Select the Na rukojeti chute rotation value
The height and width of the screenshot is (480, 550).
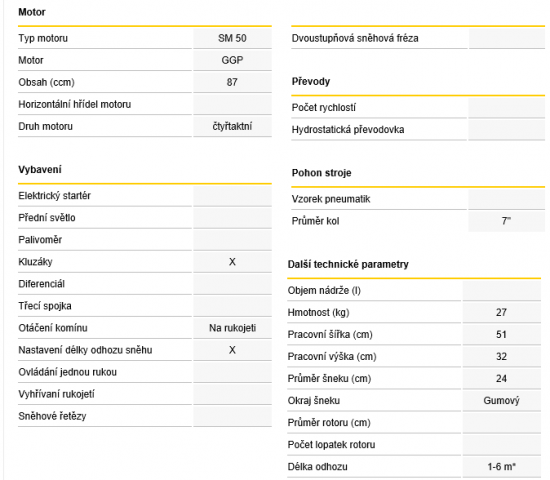point(232,328)
